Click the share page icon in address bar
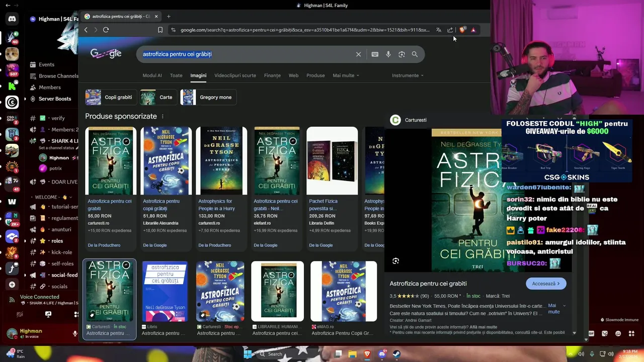 (x=450, y=30)
